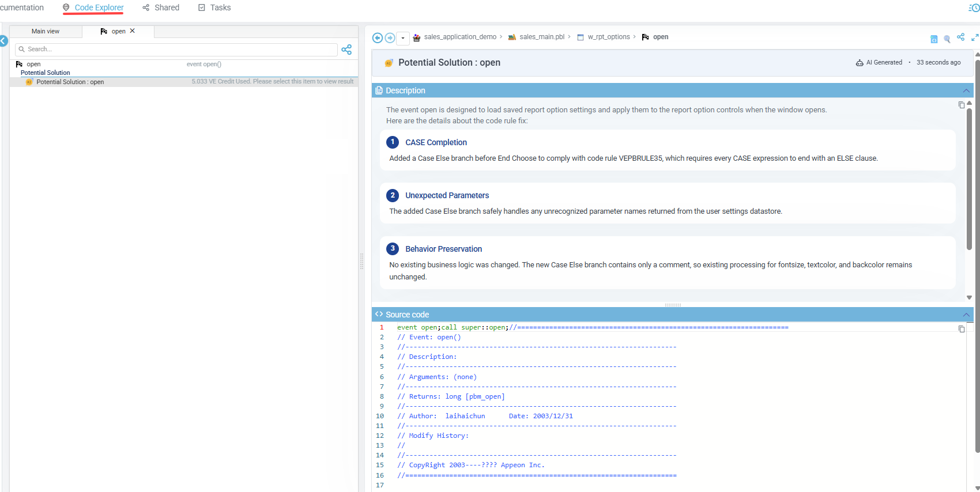Click the open item in breadcrumb
980x492 pixels.
pos(661,37)
